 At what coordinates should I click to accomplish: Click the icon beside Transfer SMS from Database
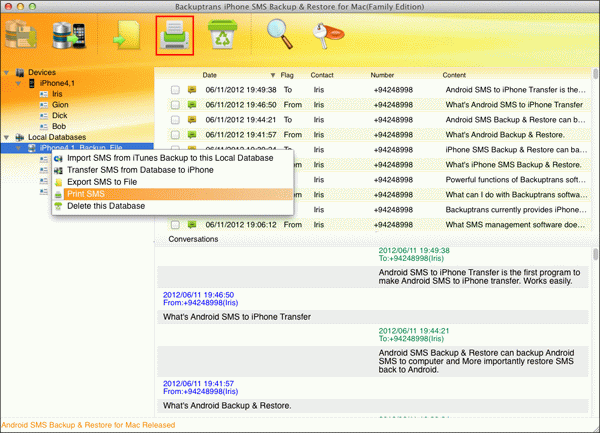click(x=58, y=170)
